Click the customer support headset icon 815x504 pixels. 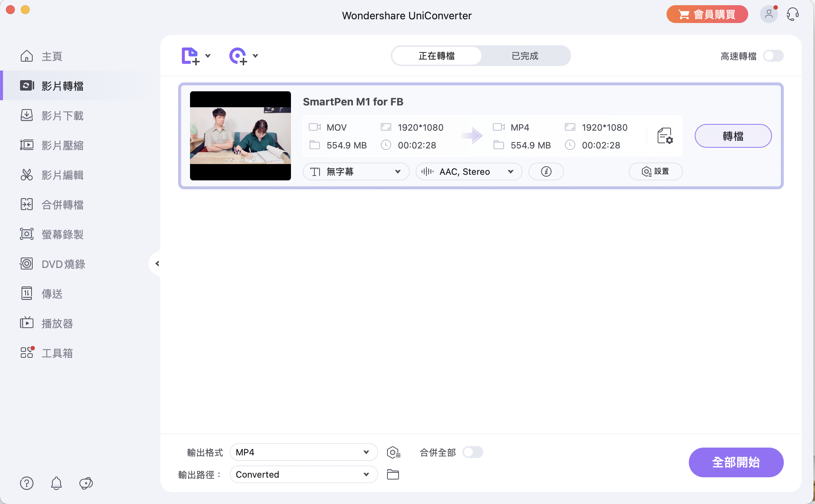(792, 15)
